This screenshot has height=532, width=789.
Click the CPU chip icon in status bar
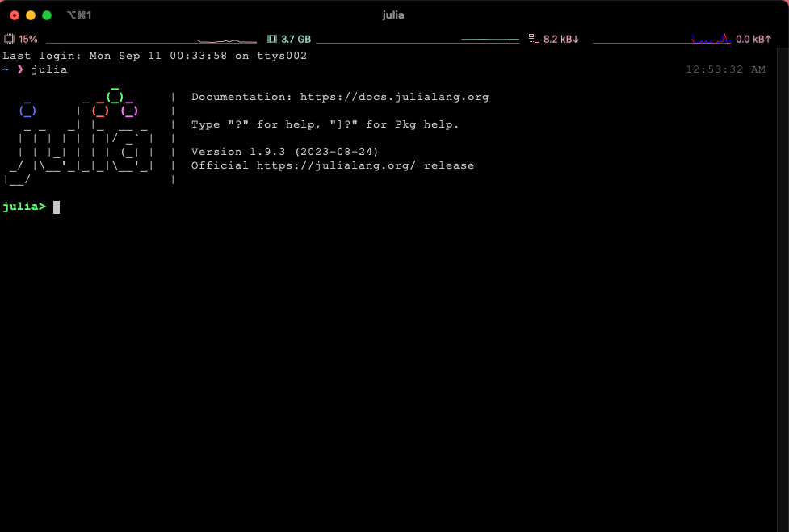point(9,39)
